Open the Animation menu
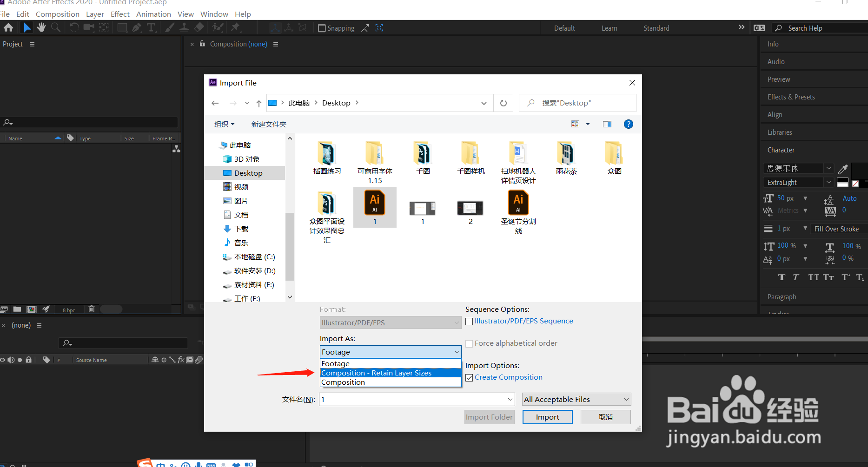The width and height of the screenshot is (868, 467). point(153,14)
